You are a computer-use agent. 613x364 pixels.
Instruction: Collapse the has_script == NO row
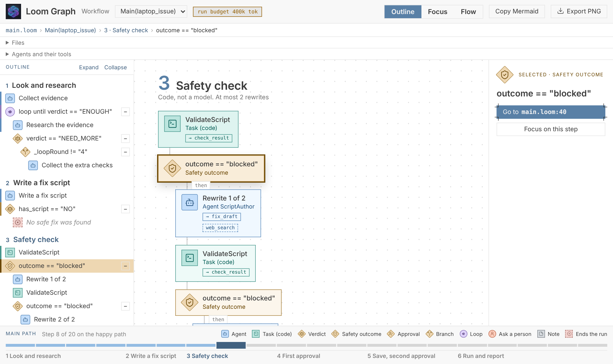pos(125,209)
